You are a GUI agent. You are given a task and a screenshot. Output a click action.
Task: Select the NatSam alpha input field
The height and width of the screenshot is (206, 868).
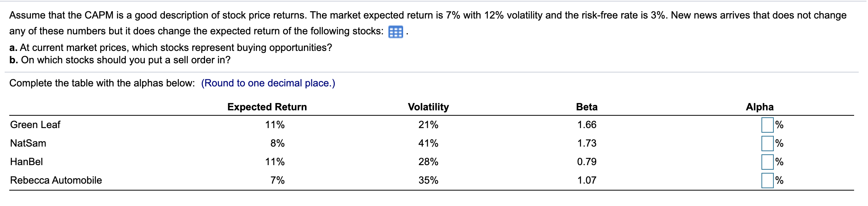pos(768,144)
